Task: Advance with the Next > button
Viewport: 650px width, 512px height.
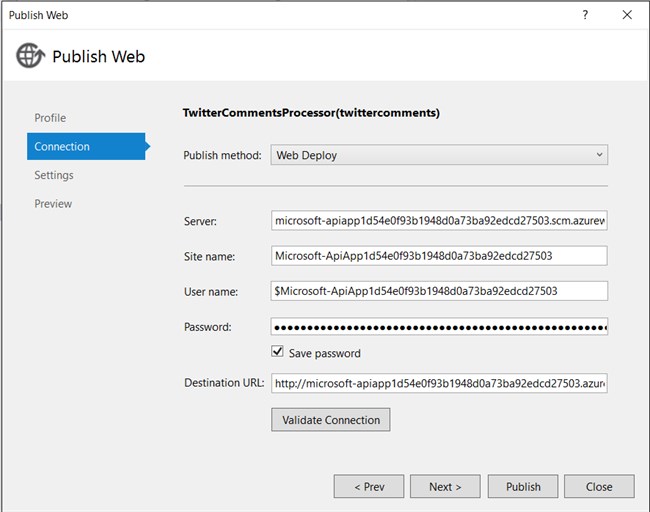Action: 445,487
